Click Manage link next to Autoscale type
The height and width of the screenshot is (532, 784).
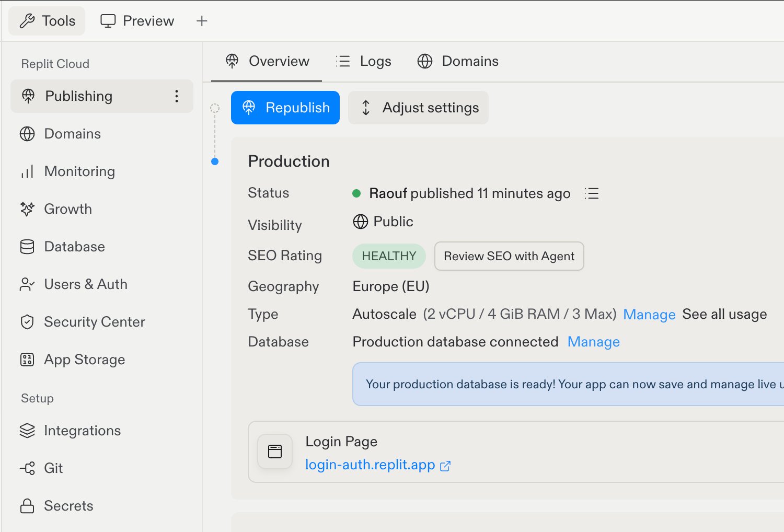click(649, 315)
